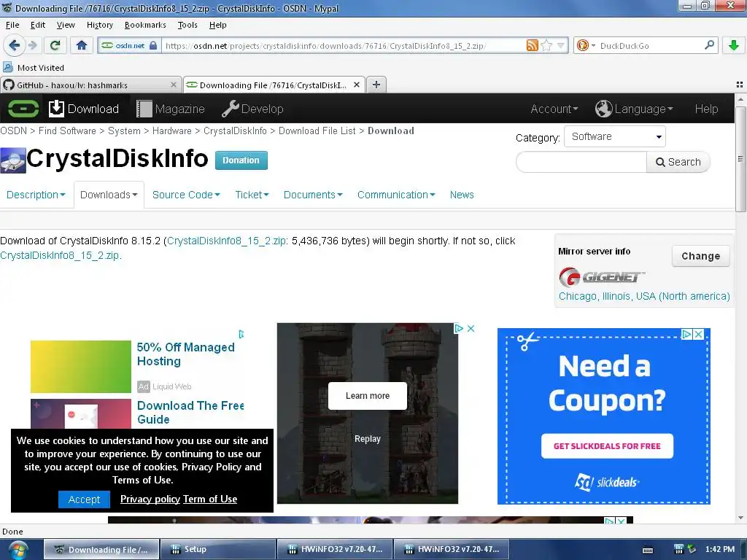Close the GitHub hashmarks tab
Viewport: 747px width, 560px height.
click(x=174, y=85)
